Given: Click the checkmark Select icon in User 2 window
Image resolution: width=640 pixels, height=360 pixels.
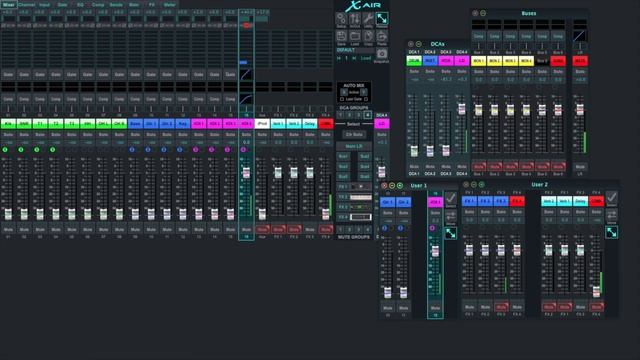Looking at the screenshot, I should click(611, 199).
